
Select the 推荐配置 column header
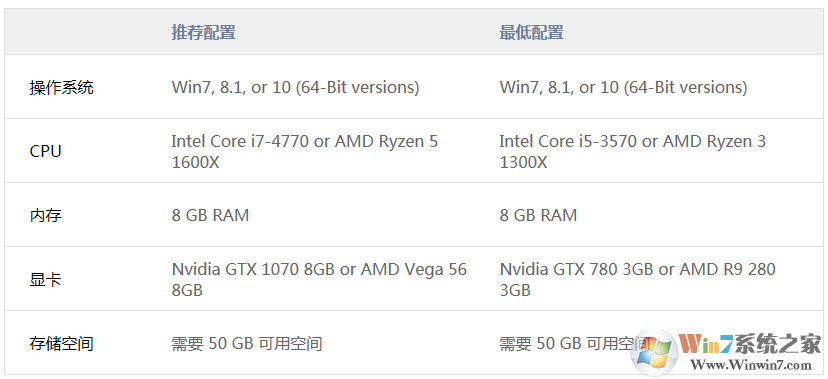(203, 32)
